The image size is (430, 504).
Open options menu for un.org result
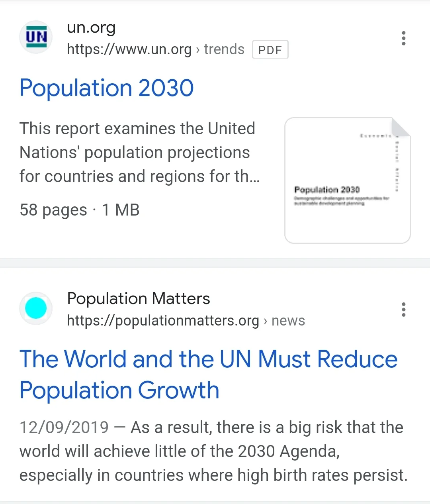(403, 38)
